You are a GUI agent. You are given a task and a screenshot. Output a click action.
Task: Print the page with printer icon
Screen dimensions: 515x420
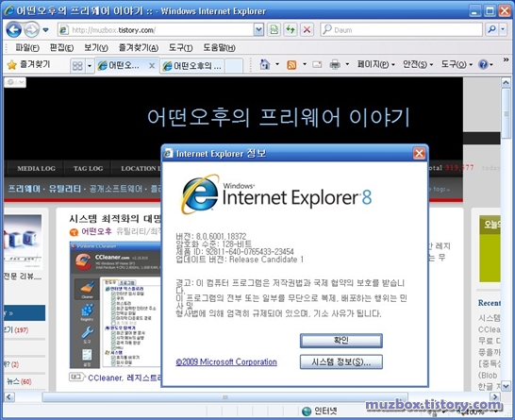(335, 64)
